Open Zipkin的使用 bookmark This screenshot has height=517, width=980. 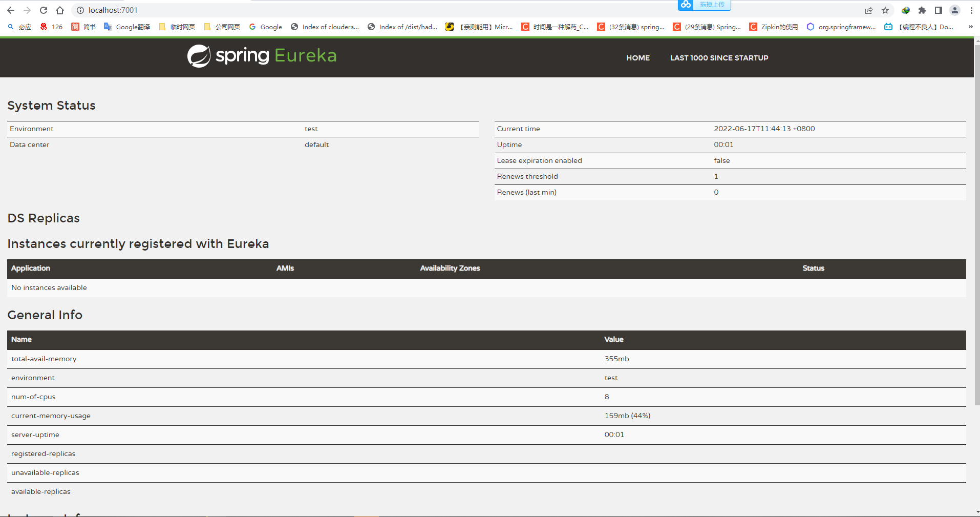point(773,27)
